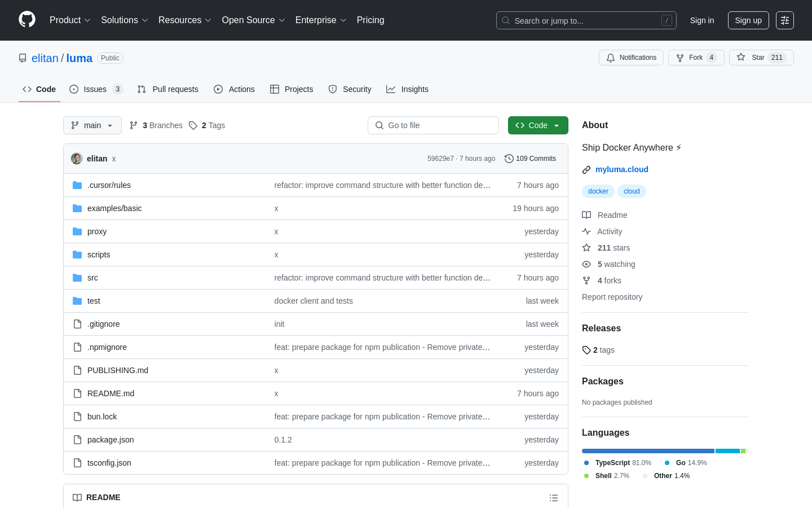This screenshot has height=508, width=812.
Task: Click the TypeScript segment of language bar
Action: (x=648, y=451)
